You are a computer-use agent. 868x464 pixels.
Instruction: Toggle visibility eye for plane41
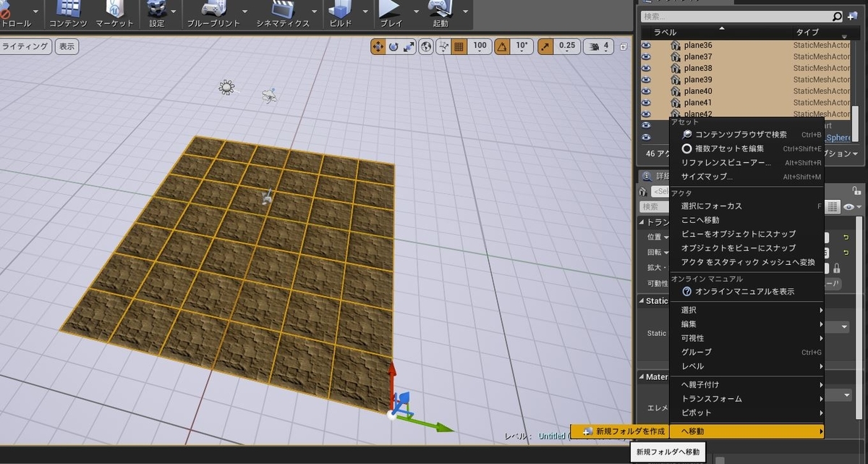tap(647, 103)
